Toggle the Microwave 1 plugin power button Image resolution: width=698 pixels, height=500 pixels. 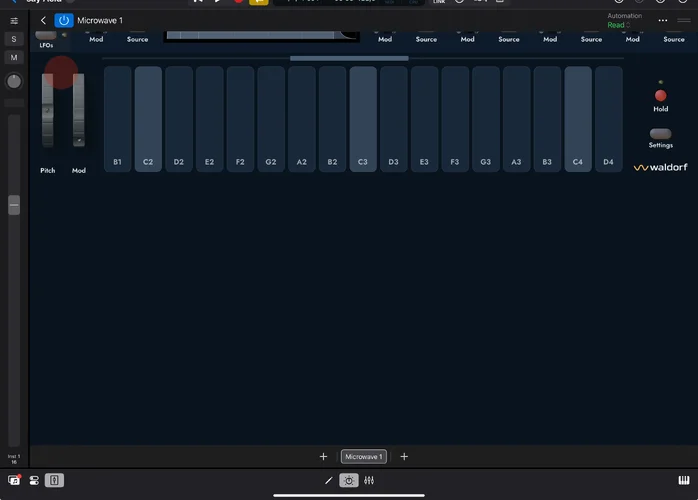64,20
